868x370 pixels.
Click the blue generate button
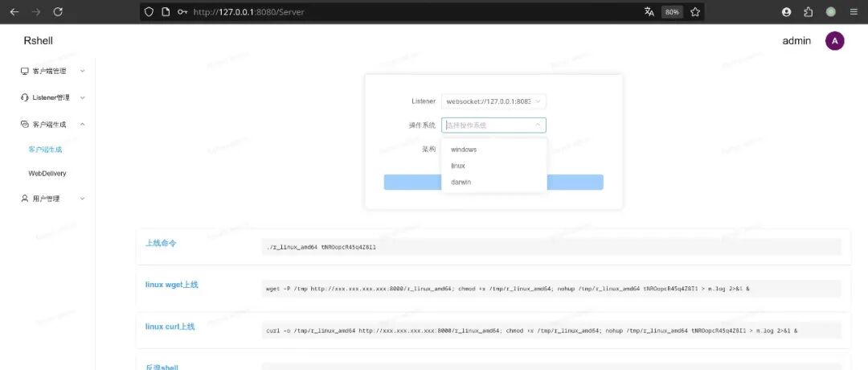[x=493, y=183]
